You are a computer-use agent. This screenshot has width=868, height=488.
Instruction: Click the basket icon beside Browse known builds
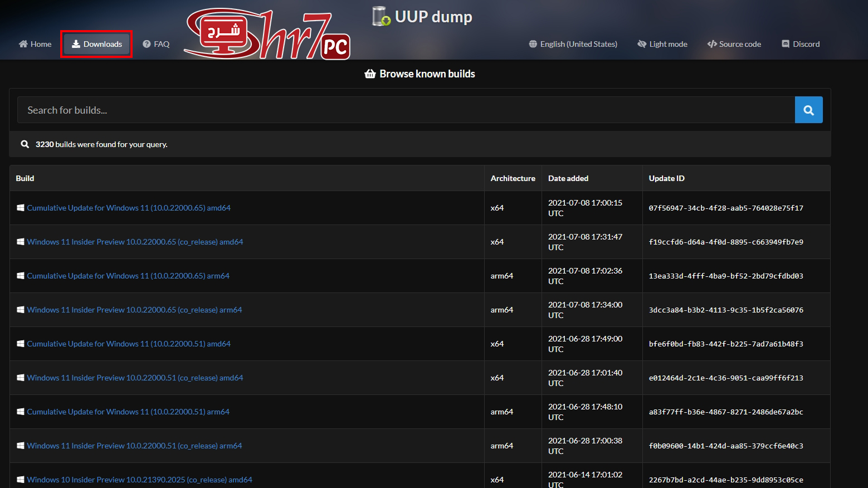click(370, 74)
